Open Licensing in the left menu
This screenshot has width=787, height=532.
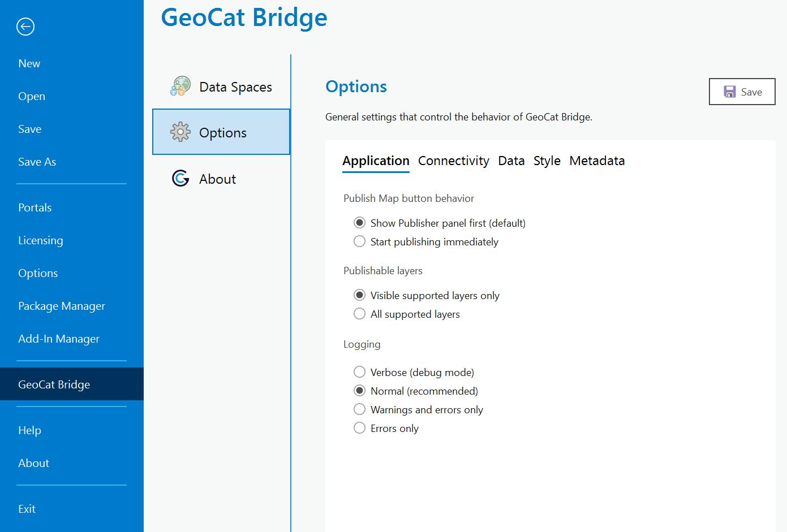point(41,240)
